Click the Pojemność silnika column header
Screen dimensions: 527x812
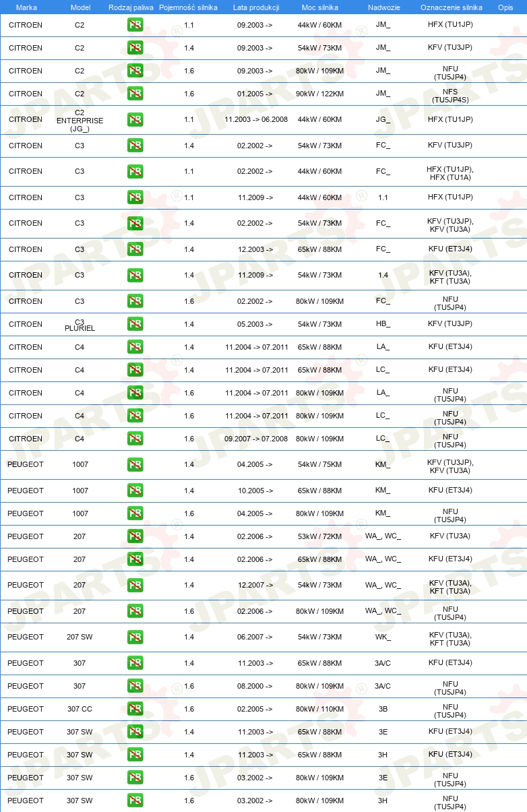(189, 7)
